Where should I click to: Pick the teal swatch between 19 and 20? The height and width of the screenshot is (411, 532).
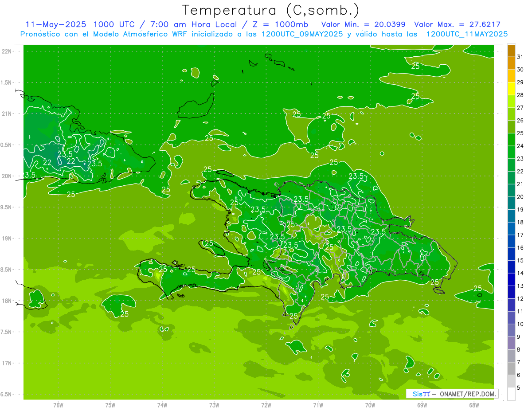[x=511, y=203]
